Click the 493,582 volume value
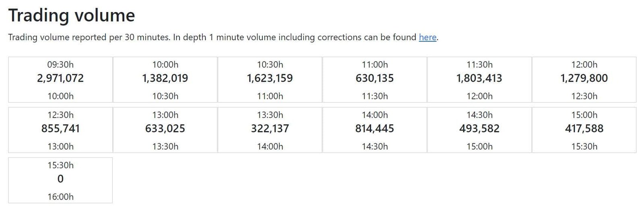This screenshot has height=213, width=644. pos(479,128)
